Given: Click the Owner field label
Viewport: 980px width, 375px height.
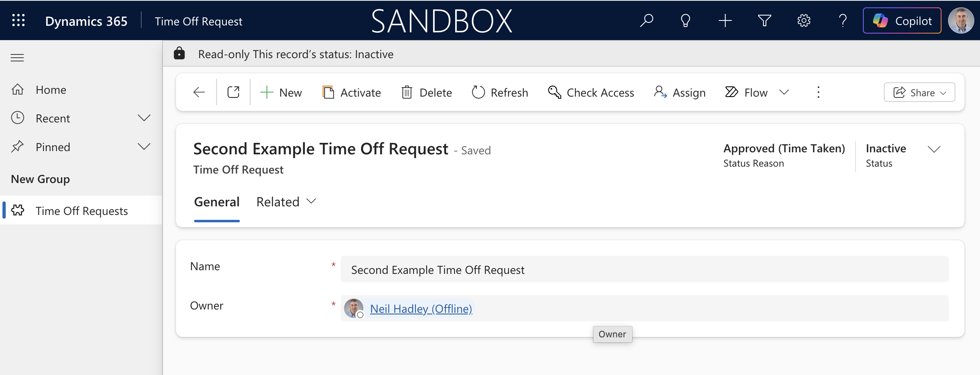Looking at the screenshot, I should (x=207, y=305).
